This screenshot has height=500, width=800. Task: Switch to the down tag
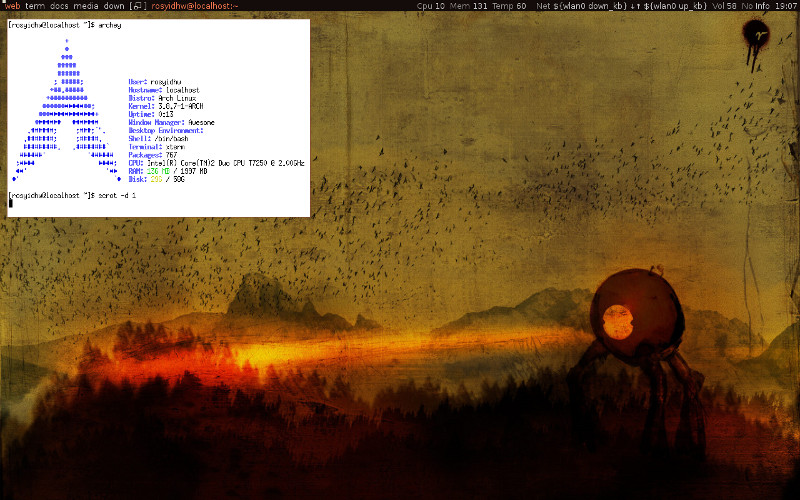[x=114, y=6]
